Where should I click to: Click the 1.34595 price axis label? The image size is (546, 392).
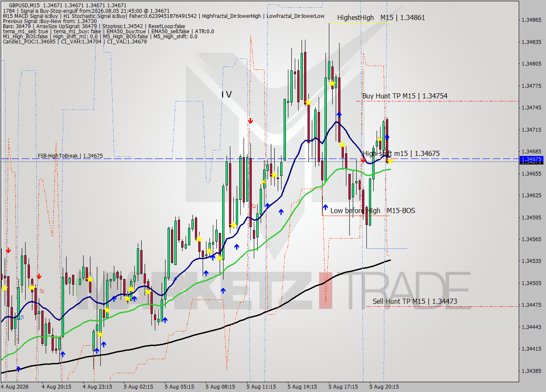[531, 217]
